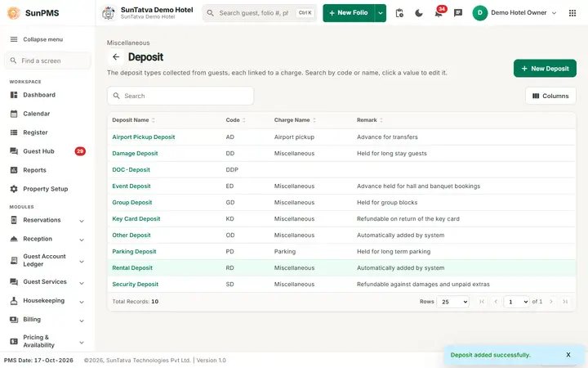588x368 pixels.
Task: Expand the Guest Services chevron
Action: point(82,283)
